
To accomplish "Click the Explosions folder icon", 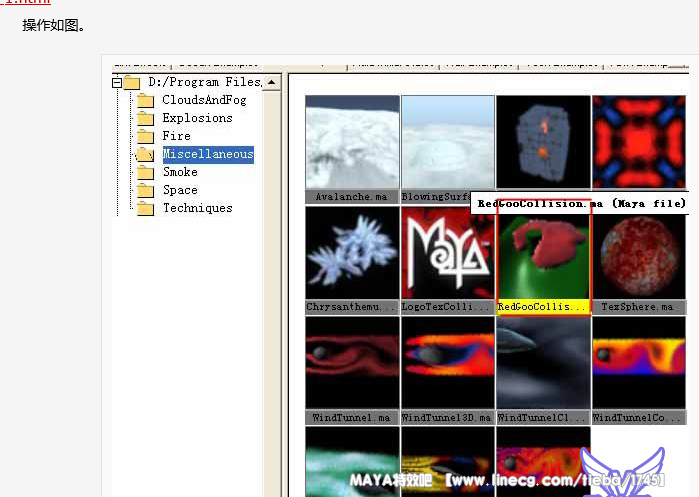I will point(145,118).
